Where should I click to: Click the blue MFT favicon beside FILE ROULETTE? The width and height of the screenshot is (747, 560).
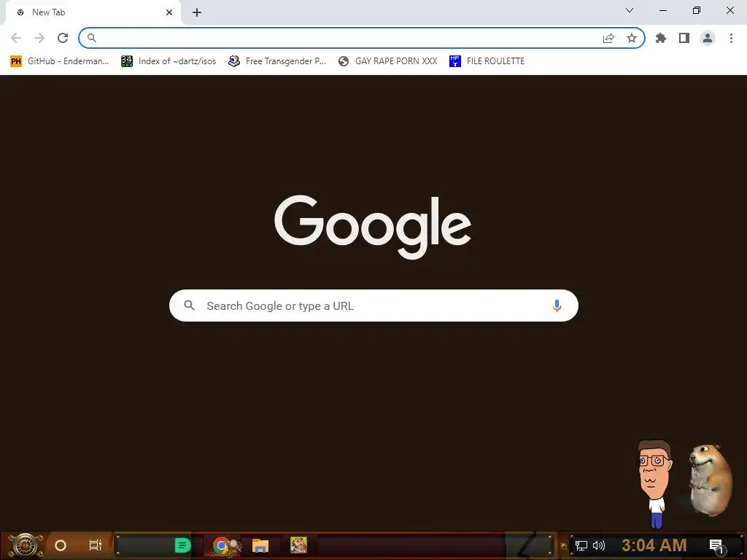coord(455,61)
